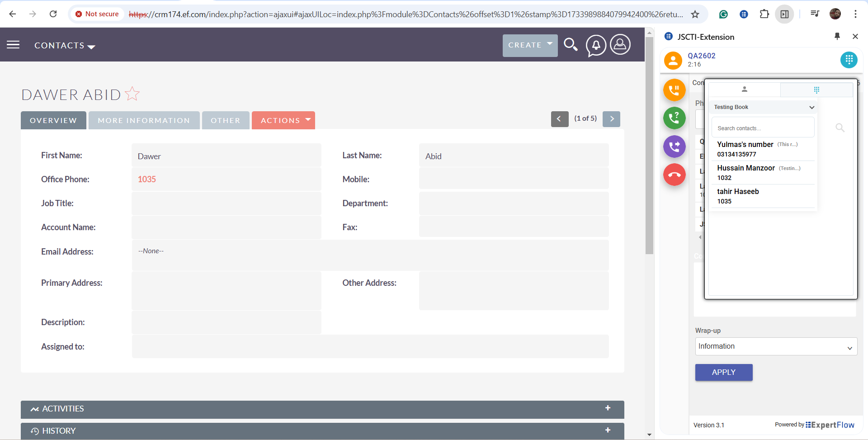Click the Search contacts input field
Viewport: 868px width, 440px height.
coord(763,128)
